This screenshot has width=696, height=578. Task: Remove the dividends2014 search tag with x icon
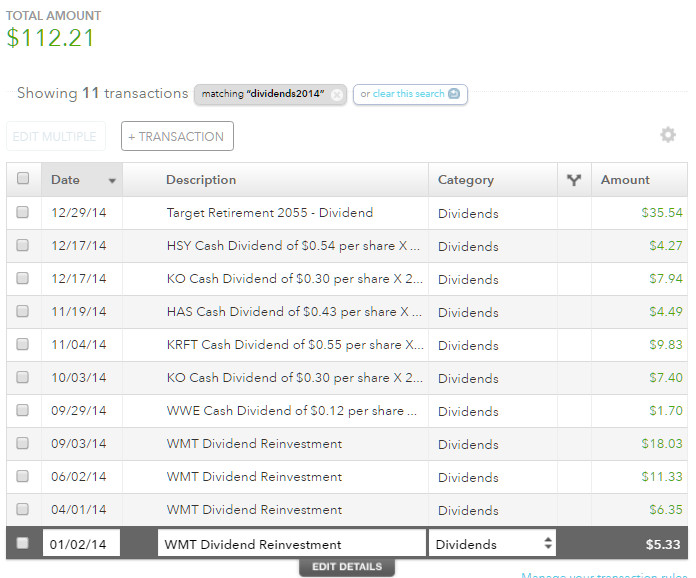click(x=337, y=94)
